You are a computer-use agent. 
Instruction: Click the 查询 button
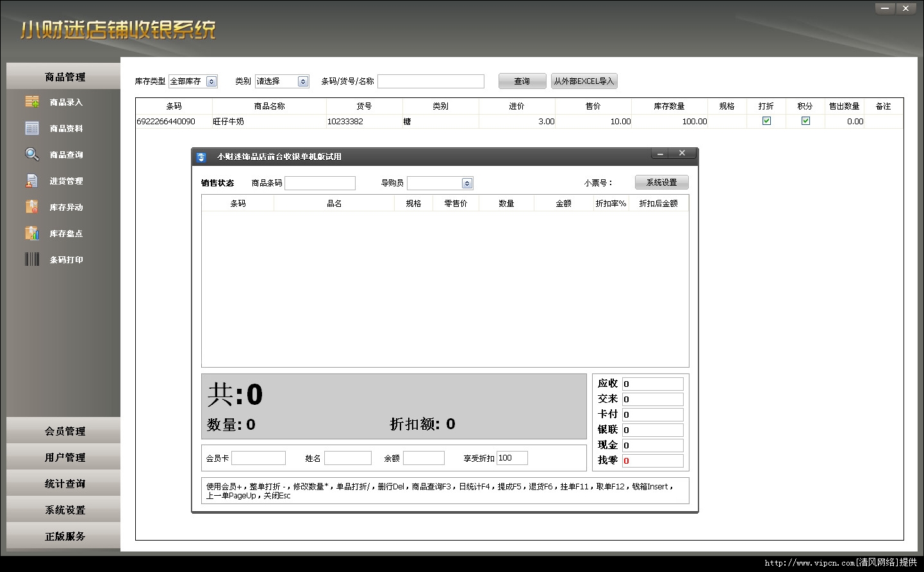click(522, 81)
